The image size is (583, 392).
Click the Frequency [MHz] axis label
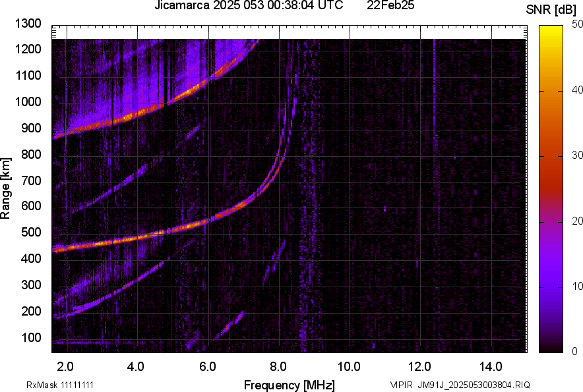(x=290, y=385)
